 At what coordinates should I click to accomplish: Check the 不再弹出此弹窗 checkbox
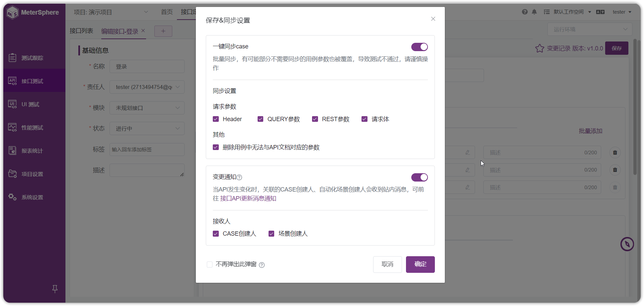(209, 265)
